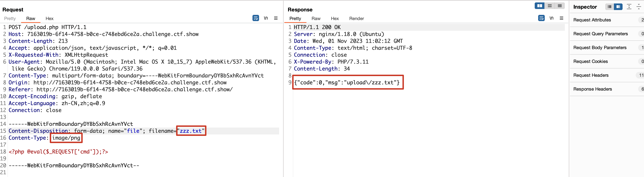The width and height of the screenshot is (644, 177).
Task: Expand Response Headers section
Action: click(x=607, y=89)
